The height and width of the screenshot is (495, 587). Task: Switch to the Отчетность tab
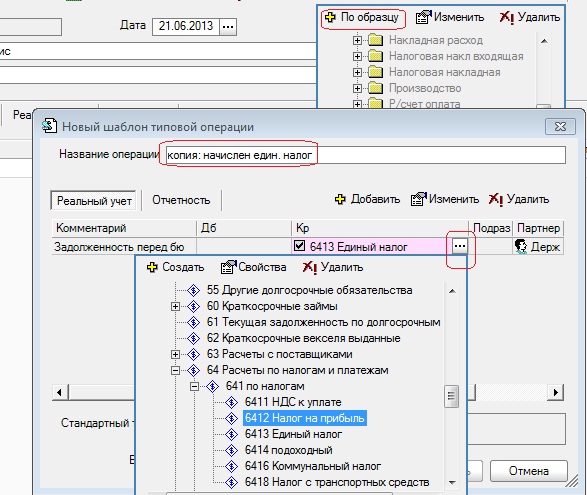181,200
